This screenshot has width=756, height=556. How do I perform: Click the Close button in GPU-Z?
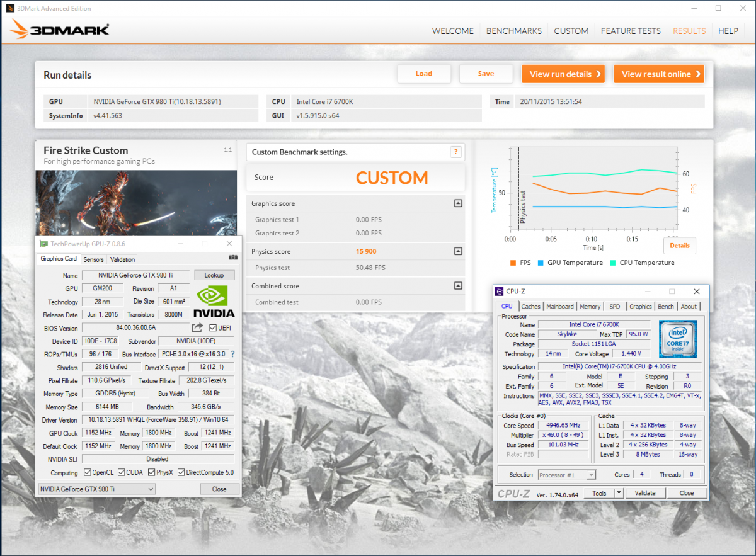(219, 489)
